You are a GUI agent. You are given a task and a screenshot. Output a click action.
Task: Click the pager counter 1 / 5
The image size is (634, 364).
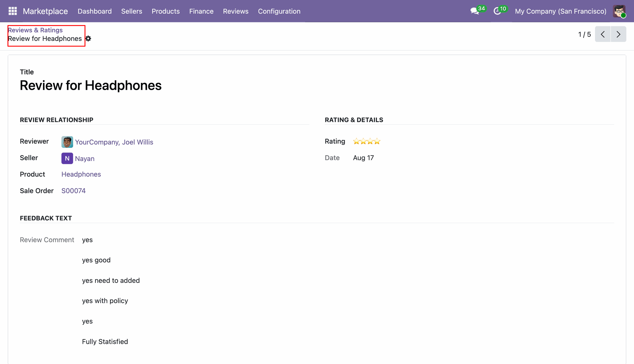[584, 34]
